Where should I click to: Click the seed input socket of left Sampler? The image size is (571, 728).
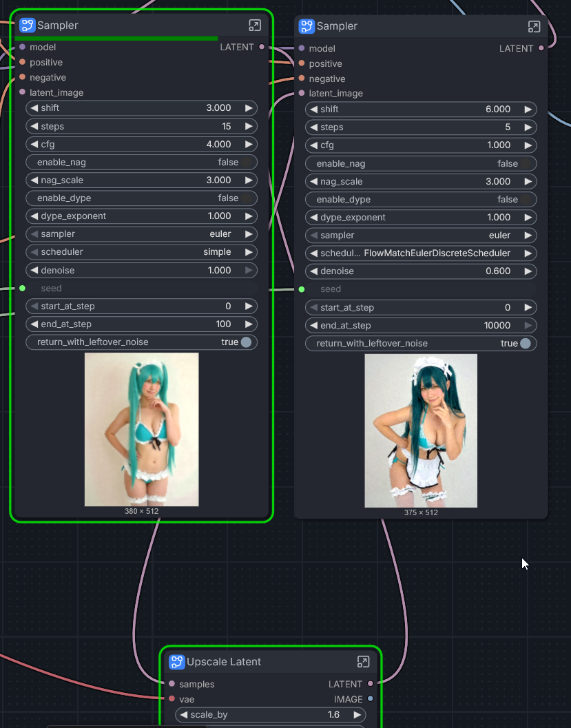22,289
